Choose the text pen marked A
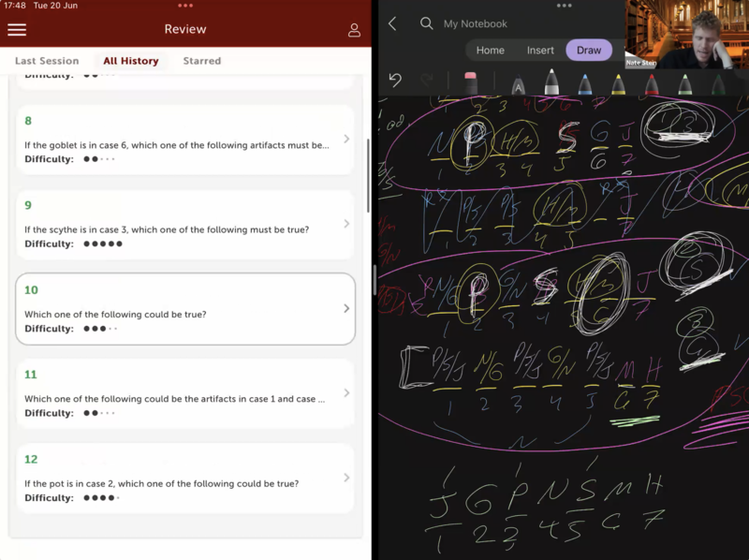Viewport: 749px width, 560px height. click(519, 86)
